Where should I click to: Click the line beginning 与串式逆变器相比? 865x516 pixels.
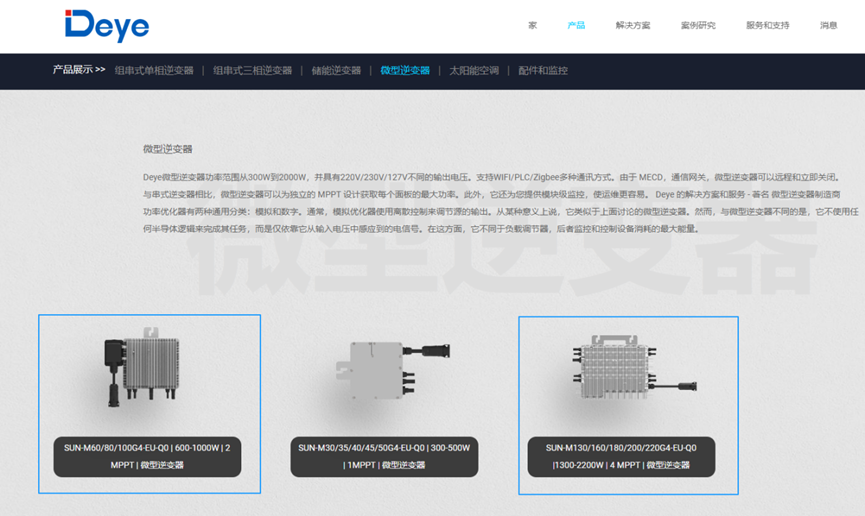click(492, 194)
